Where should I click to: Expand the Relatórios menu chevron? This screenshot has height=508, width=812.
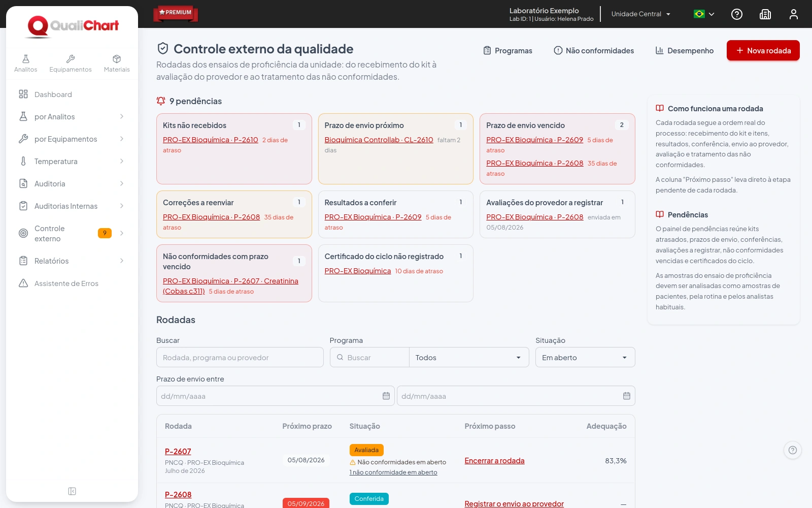coord(122,261)
